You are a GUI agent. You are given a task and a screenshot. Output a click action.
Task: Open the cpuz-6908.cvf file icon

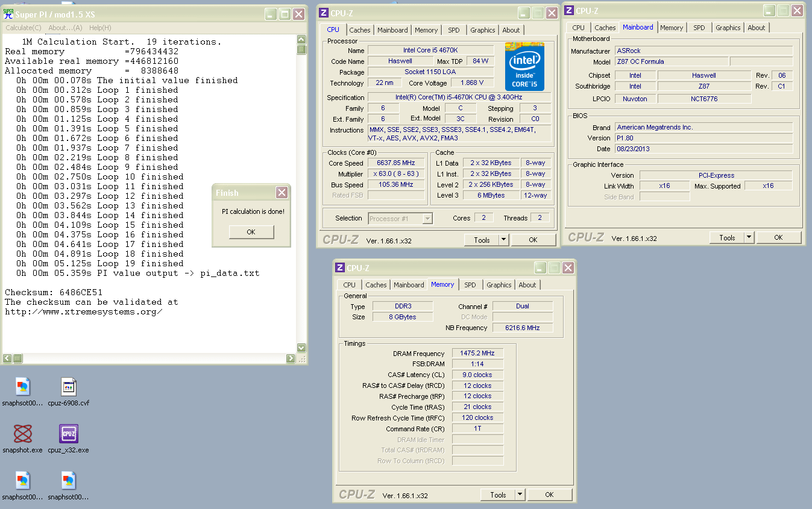tap(68, 387)
